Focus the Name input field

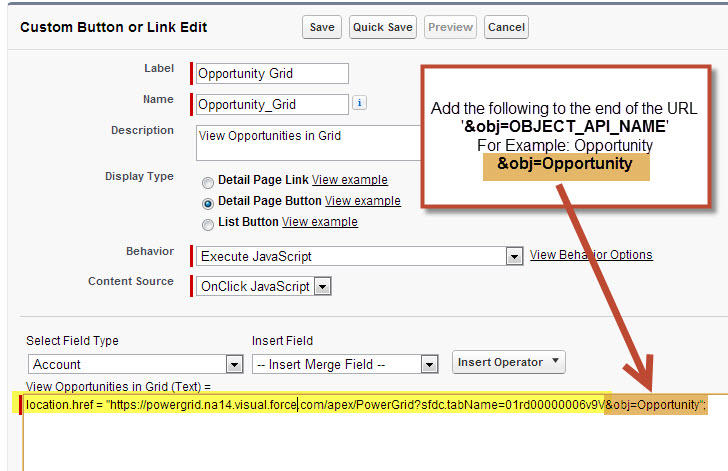coord(272,103)
